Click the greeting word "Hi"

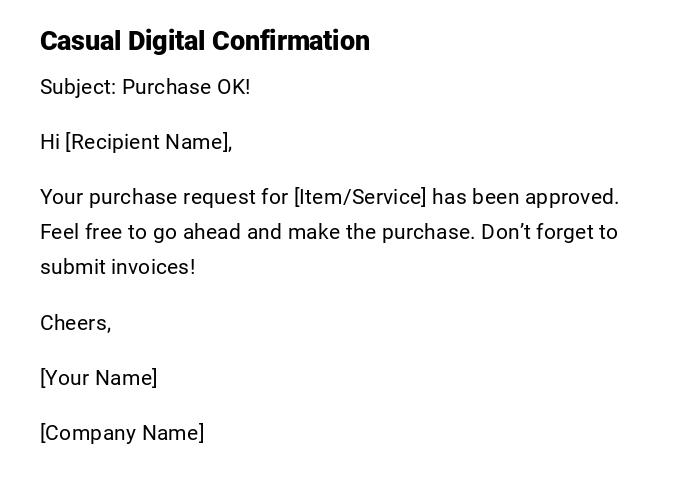click(50, 142)
